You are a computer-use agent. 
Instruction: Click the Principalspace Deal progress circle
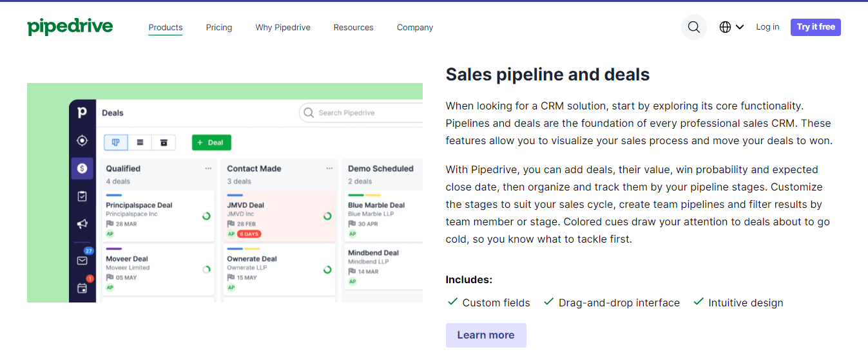(206, 216)
